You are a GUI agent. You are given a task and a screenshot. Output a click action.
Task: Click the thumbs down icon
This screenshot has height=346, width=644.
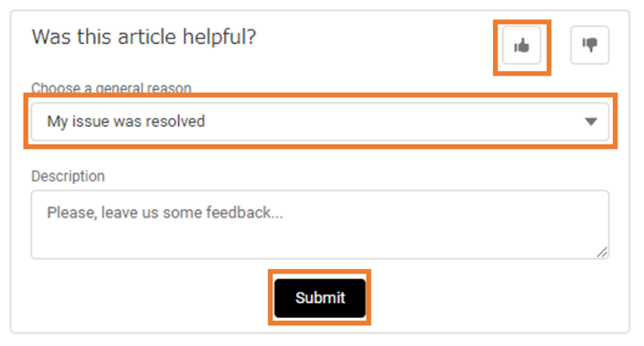[x=590, y=45]
